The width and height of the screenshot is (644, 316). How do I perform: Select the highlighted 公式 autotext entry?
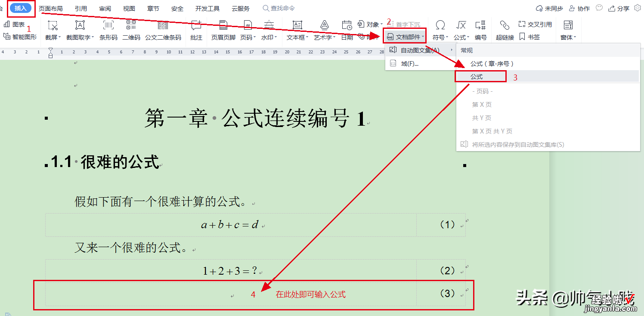(x=548, y=77)
